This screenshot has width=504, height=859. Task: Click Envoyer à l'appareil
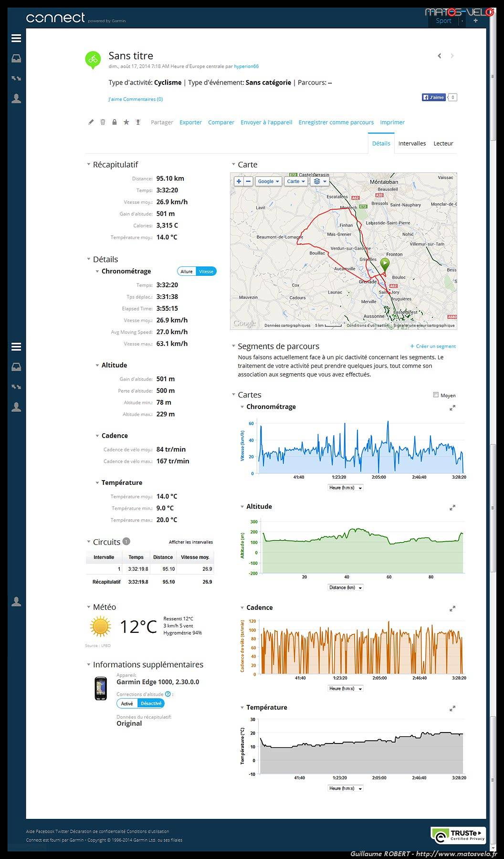pyautogui.click(x=266, y=123)
